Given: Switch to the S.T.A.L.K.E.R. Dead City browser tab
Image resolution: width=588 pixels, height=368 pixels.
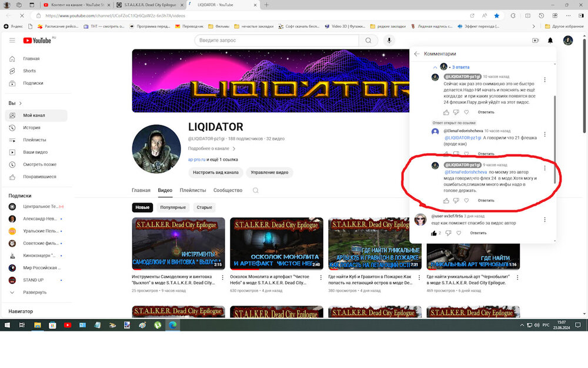Looking at the screenshot, I should point(149,5).
